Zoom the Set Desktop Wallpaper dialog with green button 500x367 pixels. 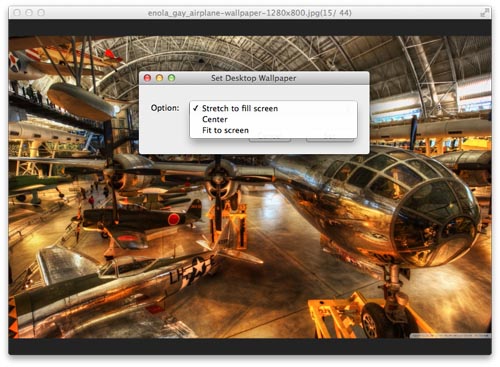(x=171, y=78)
